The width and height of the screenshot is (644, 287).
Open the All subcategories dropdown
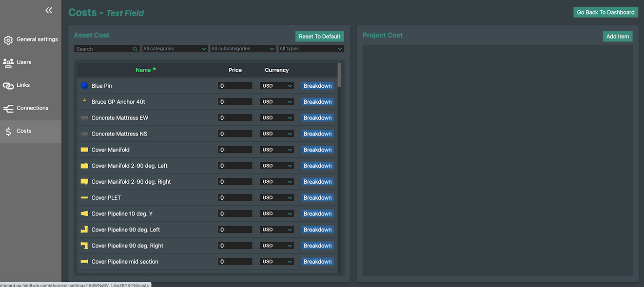click(243, 49)
